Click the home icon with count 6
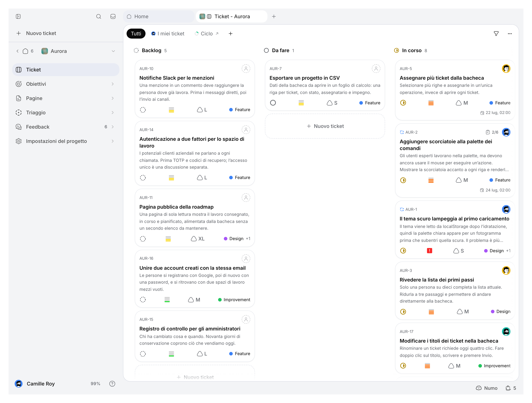Screen dimensions: 532x403 [28, 51]
